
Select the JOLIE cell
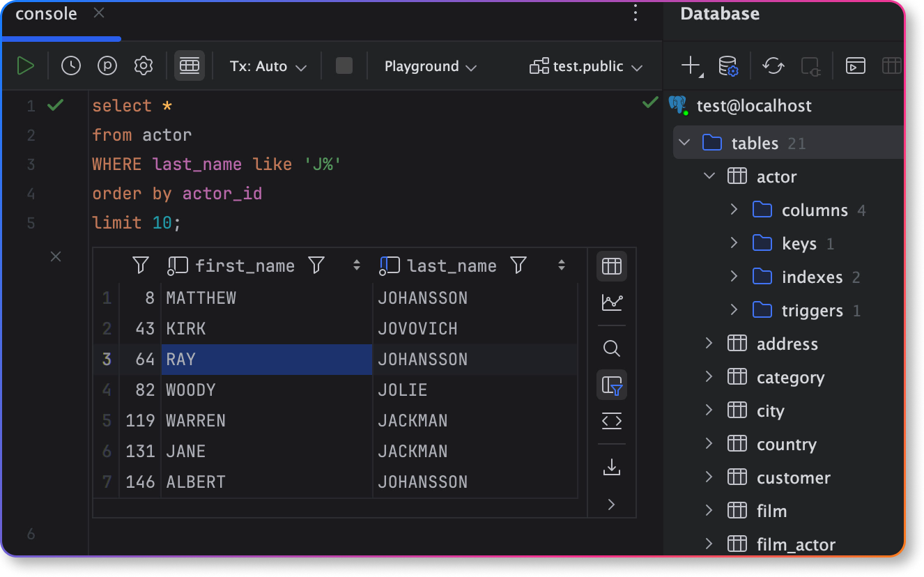(475, 390)
